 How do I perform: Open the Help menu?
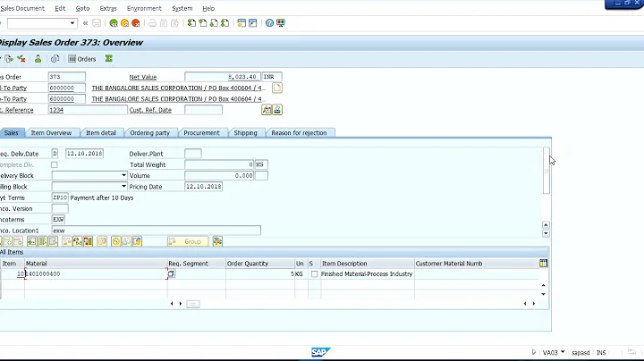tap(208, 8)
